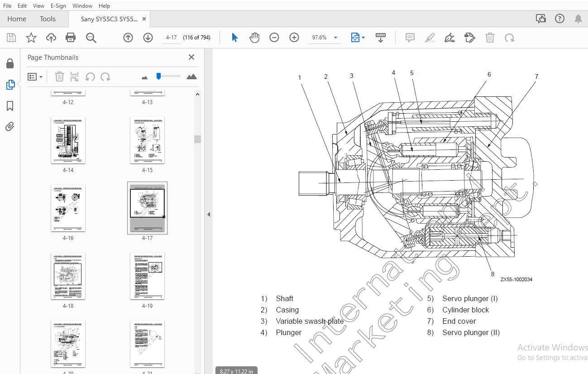Bookmark document with the star icon
Image resolution: width=588 pixels, height=374 pixels.
click(31, 38)
